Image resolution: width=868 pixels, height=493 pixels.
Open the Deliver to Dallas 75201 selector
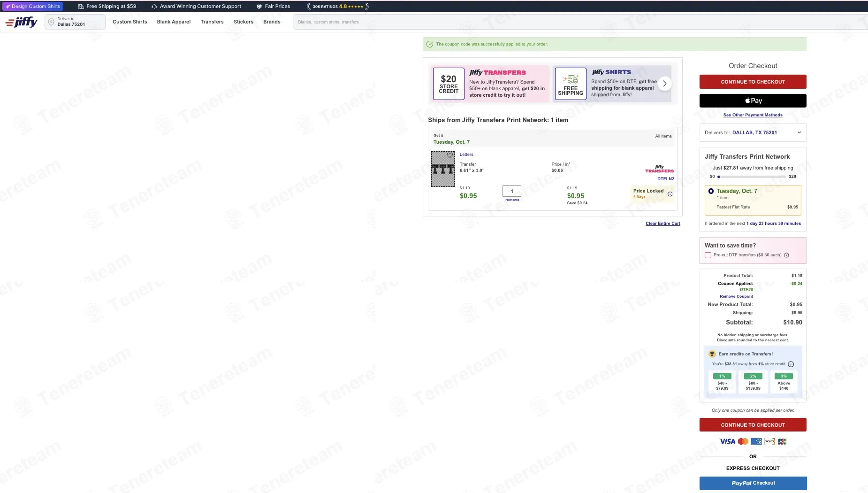click(75, 22)
